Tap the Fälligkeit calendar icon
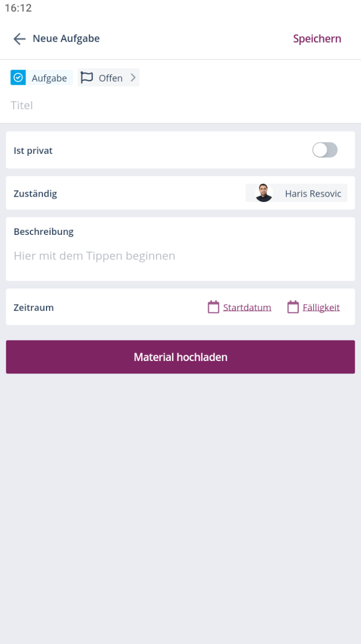The height and width of the screenshot is (644, 361). (293, 307)
